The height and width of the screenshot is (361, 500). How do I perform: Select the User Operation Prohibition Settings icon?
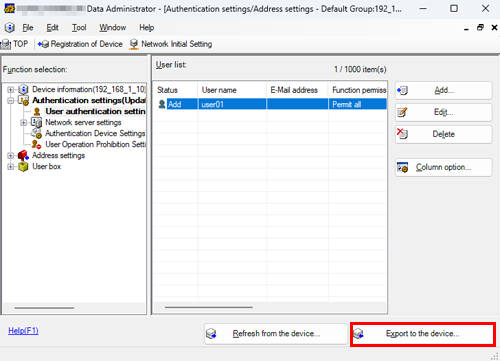(x=36, y=144)
